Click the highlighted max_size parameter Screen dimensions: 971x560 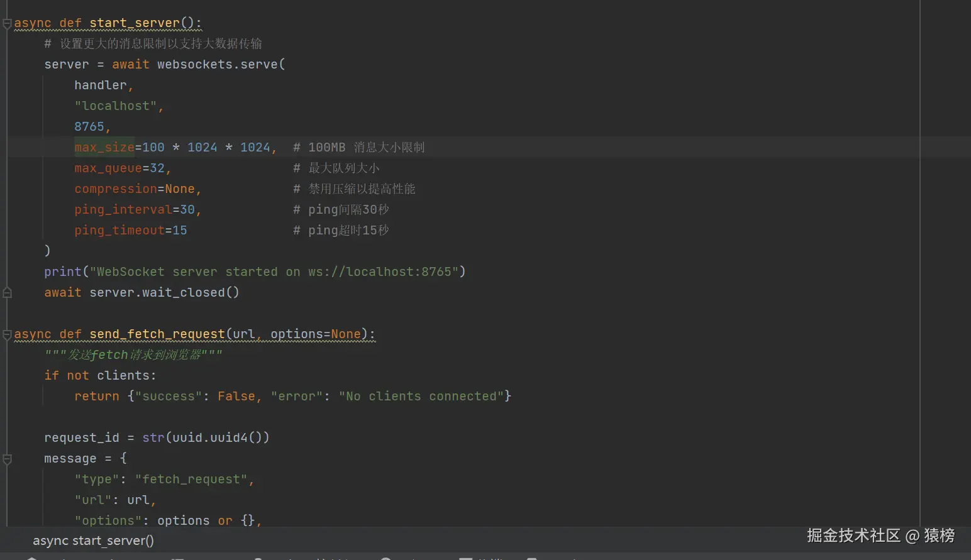click(104, 147)
